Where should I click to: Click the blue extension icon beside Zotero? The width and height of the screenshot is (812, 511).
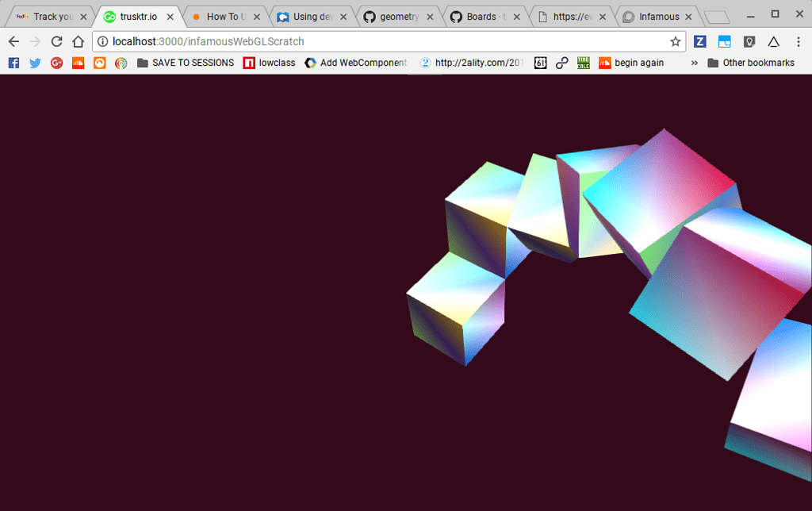tap(725, 41)
